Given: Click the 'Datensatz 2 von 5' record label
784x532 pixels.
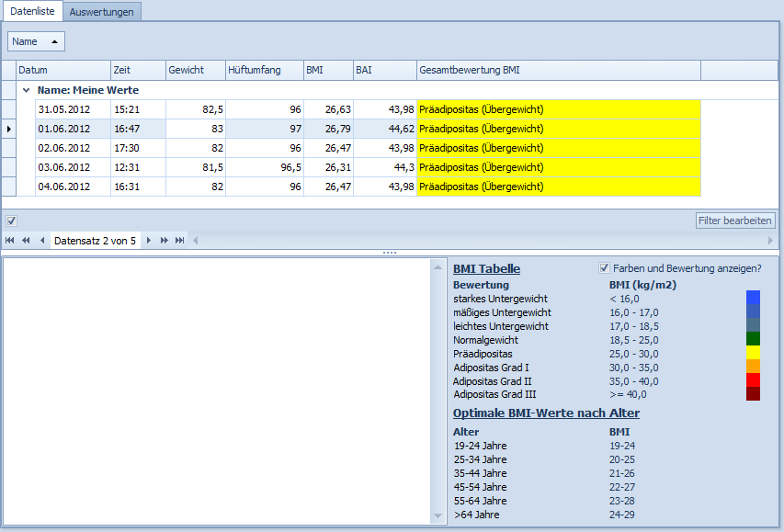Looking at the screenshot, I should pos(95,241).
